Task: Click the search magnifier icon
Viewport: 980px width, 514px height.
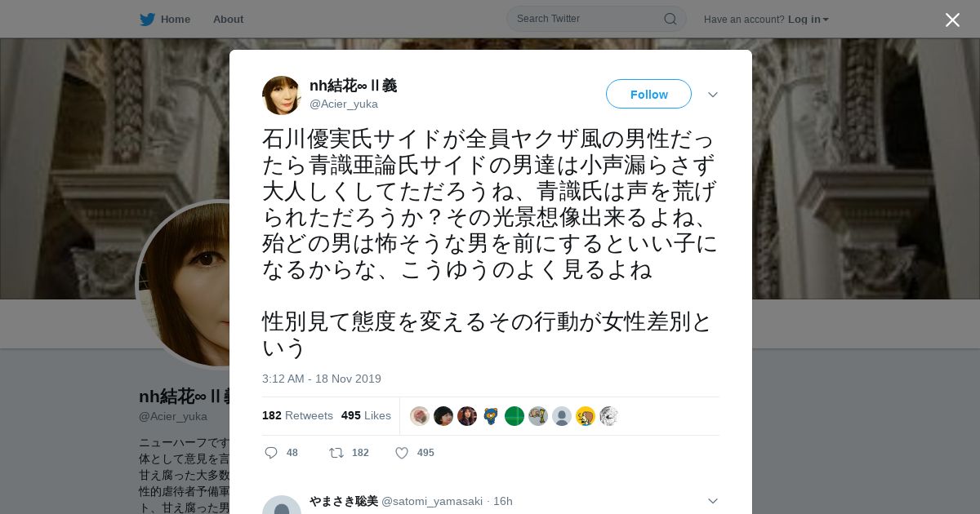Action: tap(670, 19)
